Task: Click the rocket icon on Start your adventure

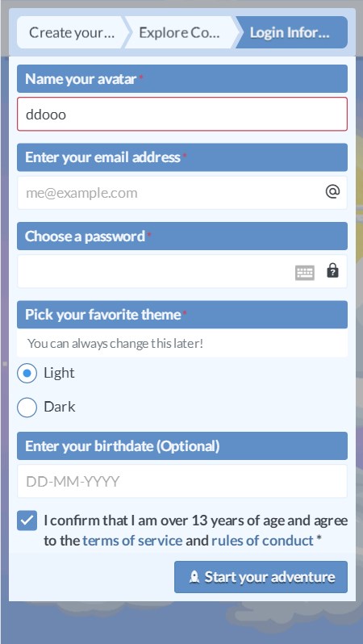Action: coord(194,577)
